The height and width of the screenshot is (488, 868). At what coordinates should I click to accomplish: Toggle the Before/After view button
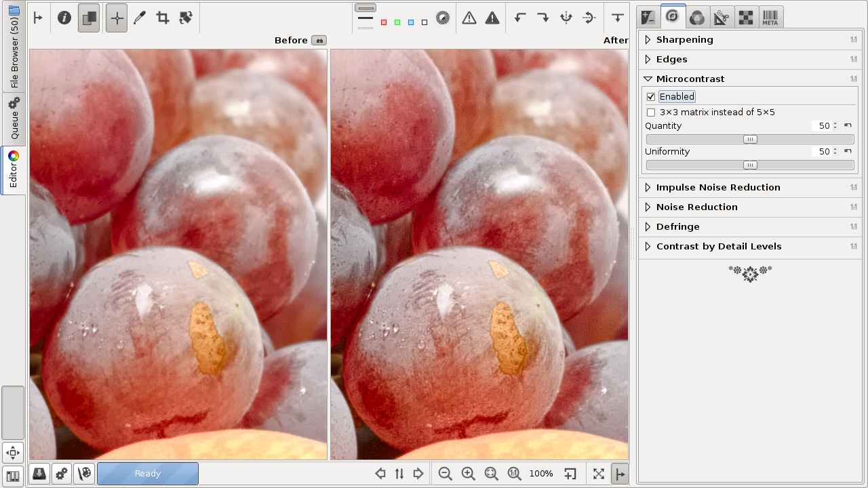[x=88, y=18]
